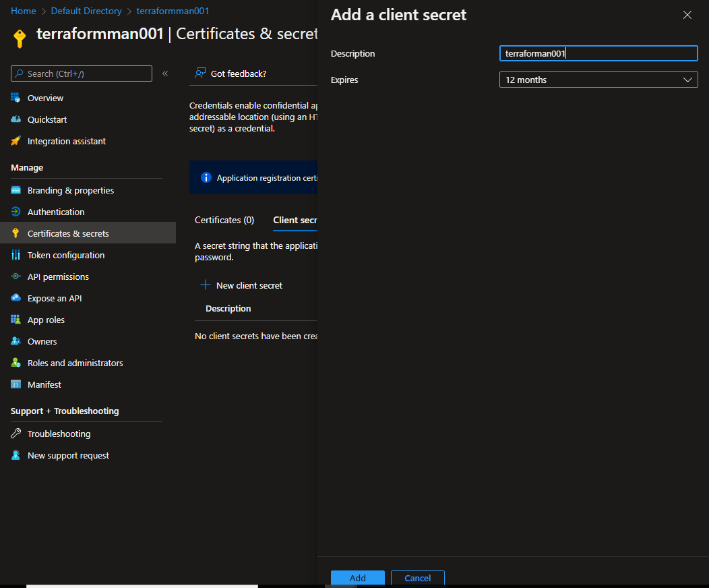The image size is (709, 588).
Task: Click the Manifest icon
Action: click(x=16, y=384)
